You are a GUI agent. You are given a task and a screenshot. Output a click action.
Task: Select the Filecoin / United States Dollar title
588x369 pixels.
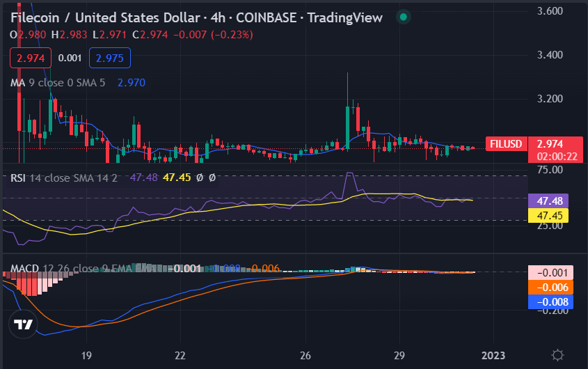tap(105, 17)
